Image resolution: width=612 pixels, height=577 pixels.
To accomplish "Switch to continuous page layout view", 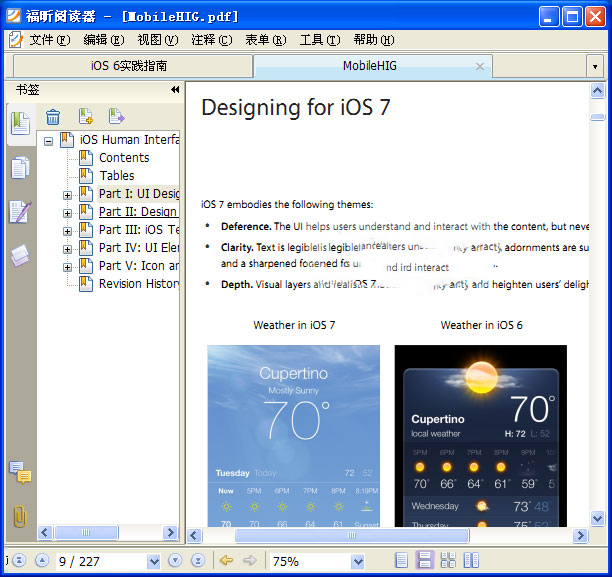I will (425, 561).
